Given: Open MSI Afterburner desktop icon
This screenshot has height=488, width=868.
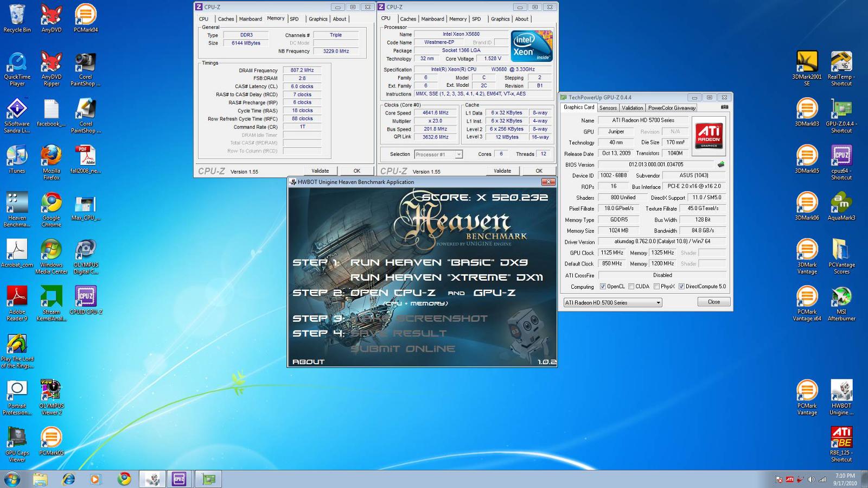Looking at the screenshot, I should (841, 303).
